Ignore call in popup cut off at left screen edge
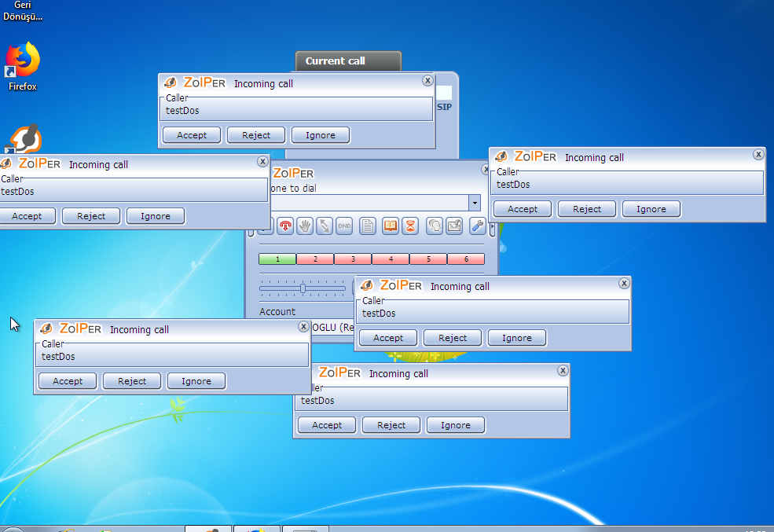This screenshot has height=532, width=774. point(156,216)
